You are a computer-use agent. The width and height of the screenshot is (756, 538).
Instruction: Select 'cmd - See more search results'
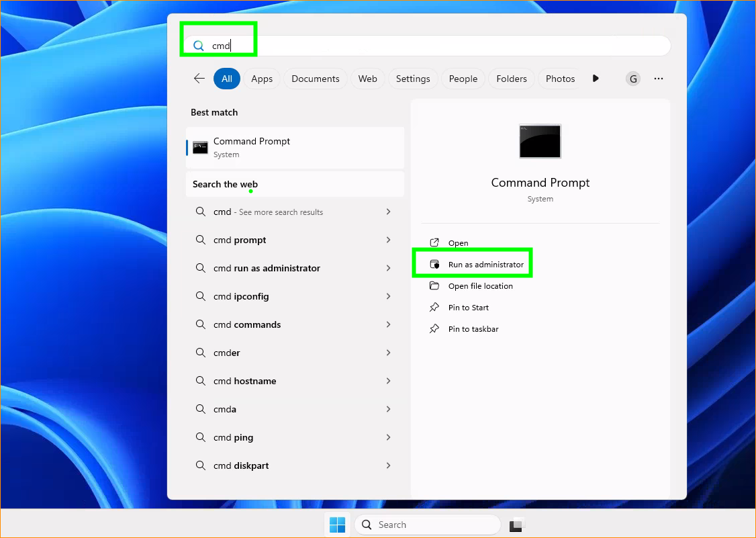pyautogui.click(x=295, y=212)
